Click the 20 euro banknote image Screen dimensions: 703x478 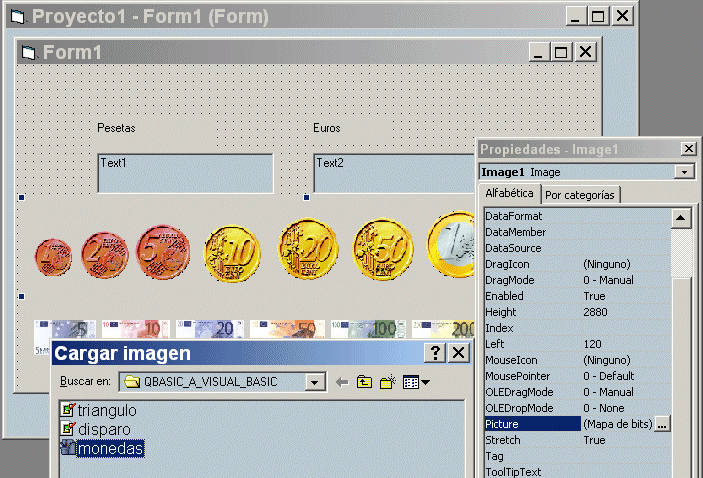tap(209, 329)
